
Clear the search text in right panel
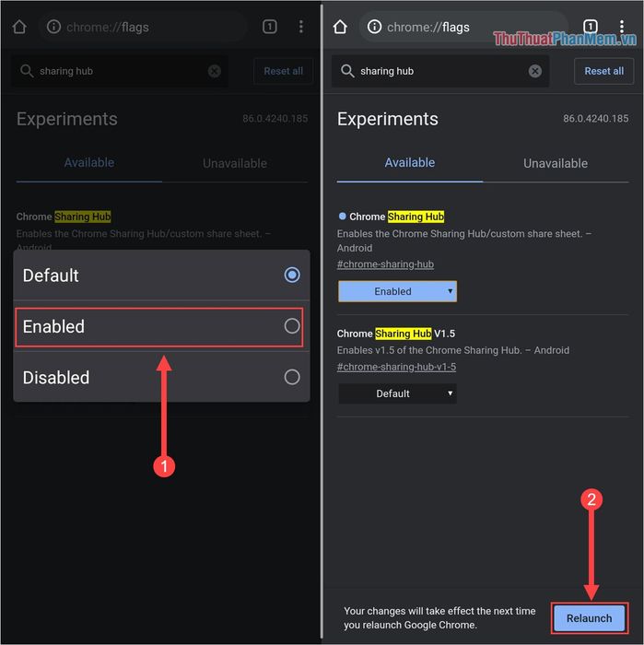pos(535,71)
